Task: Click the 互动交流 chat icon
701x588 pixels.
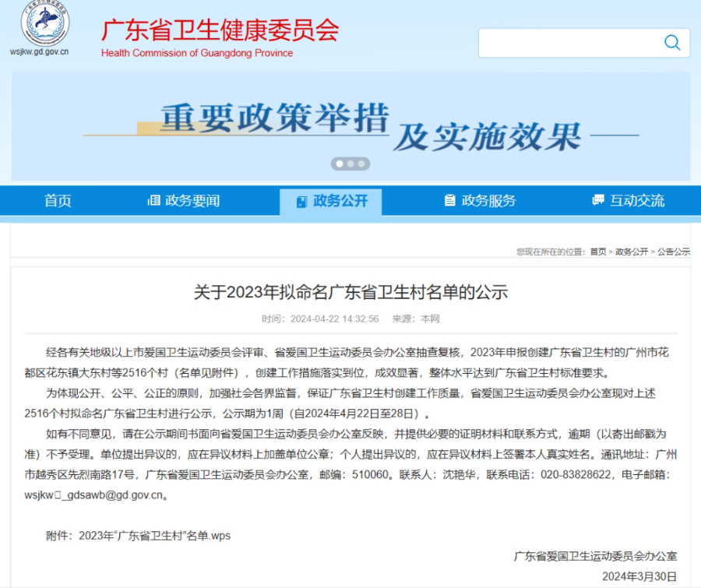Action: point(597,200)
